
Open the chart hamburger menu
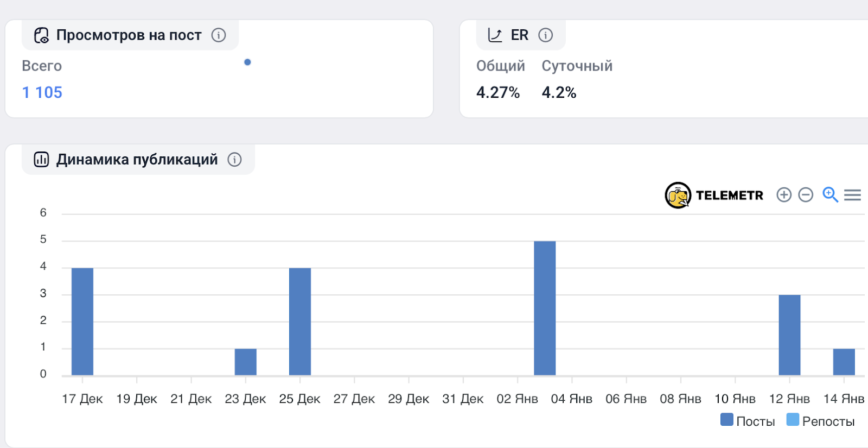(852, 195)
